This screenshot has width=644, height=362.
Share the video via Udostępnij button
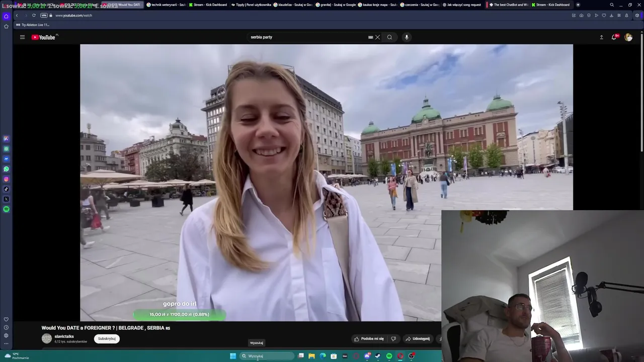tap(418, 339)
